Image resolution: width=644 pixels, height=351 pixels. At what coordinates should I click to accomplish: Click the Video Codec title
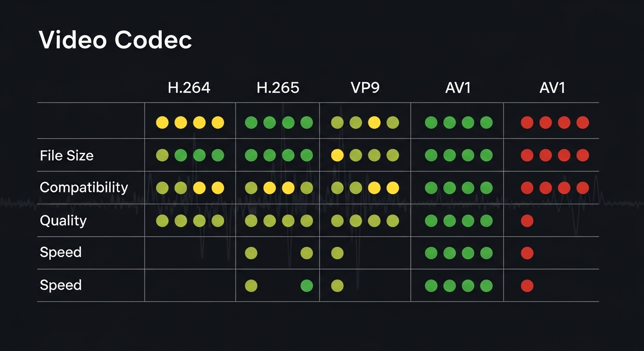tap(115, 40)
